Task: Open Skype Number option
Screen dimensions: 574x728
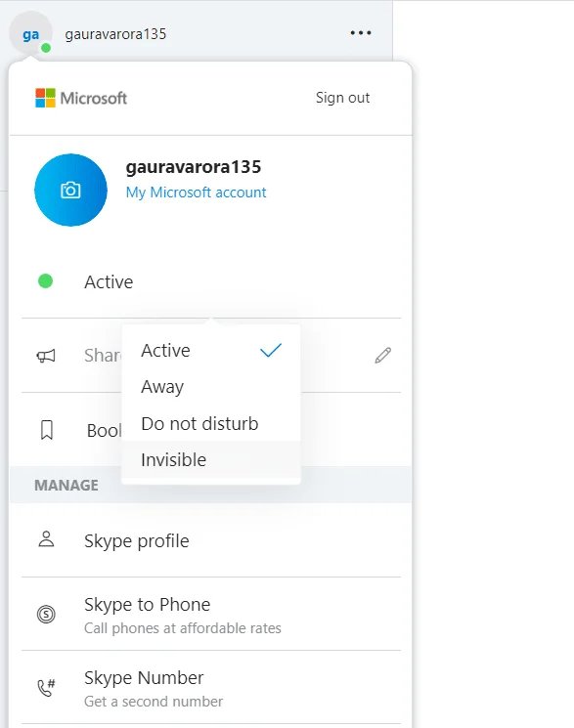Action: click(211, 688)
